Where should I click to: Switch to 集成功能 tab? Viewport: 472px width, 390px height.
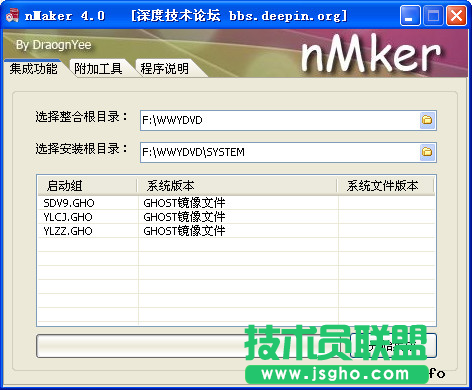[33, 69]
